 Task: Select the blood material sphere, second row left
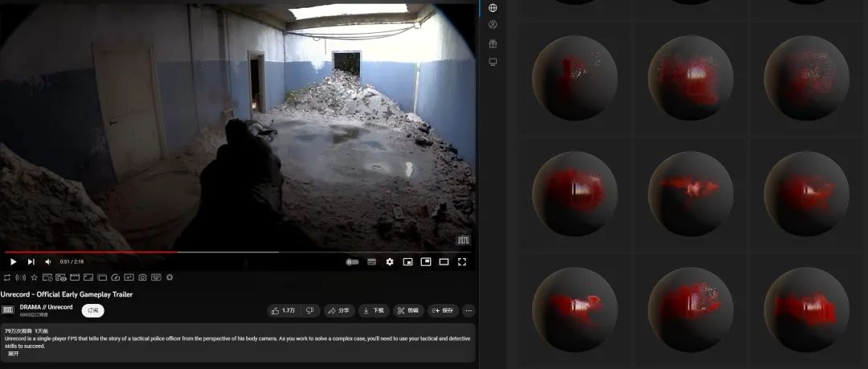click(575, 194)
